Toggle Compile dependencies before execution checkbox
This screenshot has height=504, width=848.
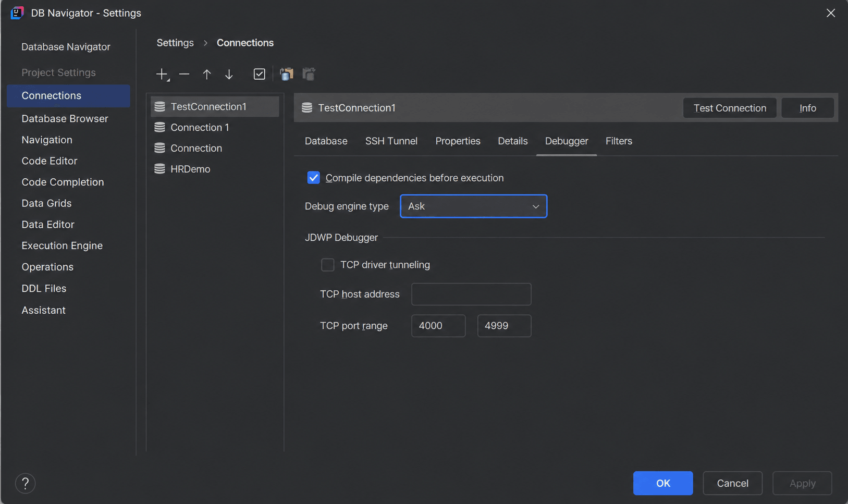click(x=313, y=178)
